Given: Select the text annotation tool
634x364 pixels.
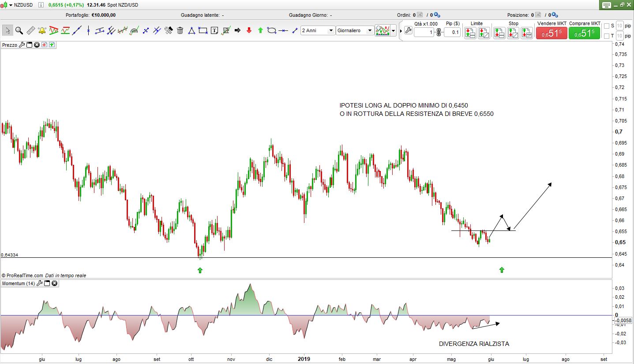Looking at the screenshot, I should 214,30.
